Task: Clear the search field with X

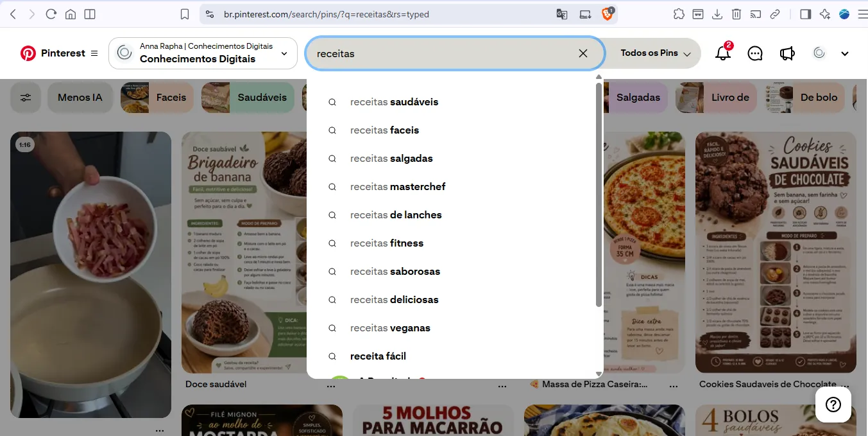Action: 583,53
